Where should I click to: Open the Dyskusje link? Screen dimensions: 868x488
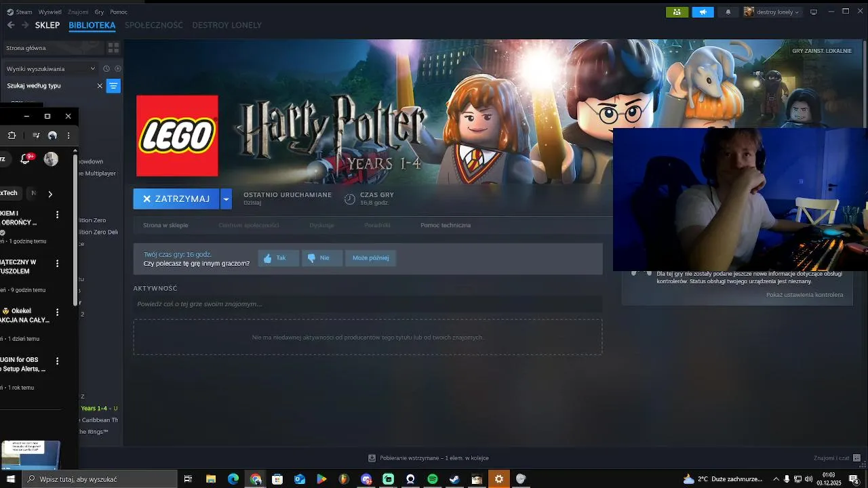pos(321,225)
